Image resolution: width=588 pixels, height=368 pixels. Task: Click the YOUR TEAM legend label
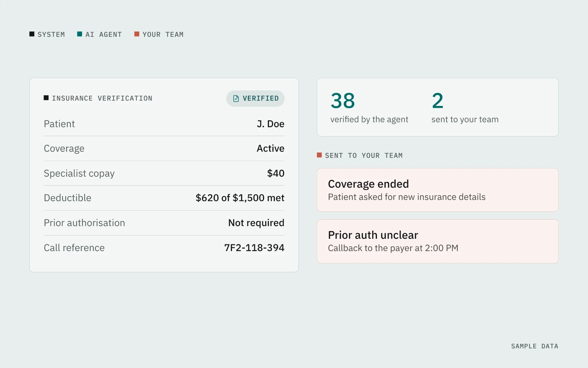163,34
